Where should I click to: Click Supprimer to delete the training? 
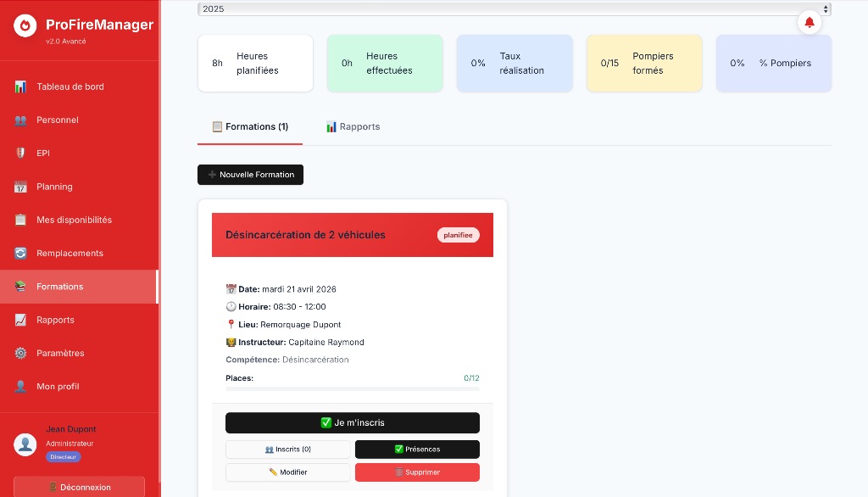point(417,472)
